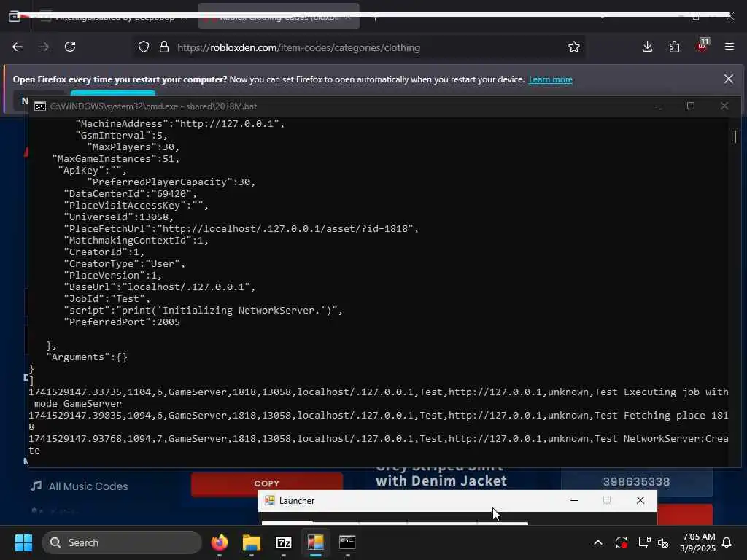Open Firefox tab list view icon
Image resolution: width=747 pixels, height=560 pixels.
tap(15, 16)
